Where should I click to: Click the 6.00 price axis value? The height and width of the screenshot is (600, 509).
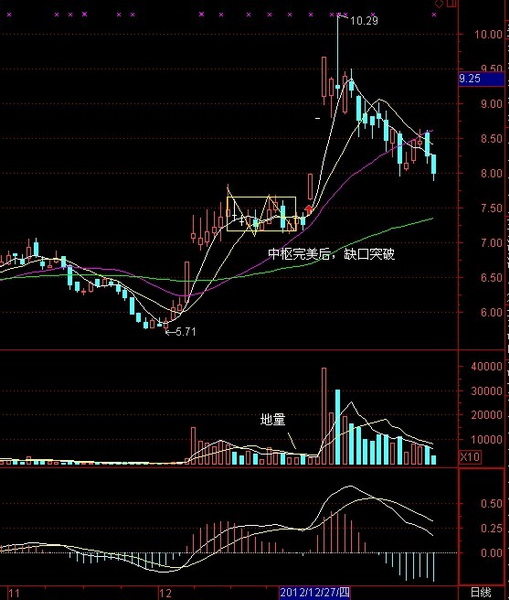pos(491,312)
